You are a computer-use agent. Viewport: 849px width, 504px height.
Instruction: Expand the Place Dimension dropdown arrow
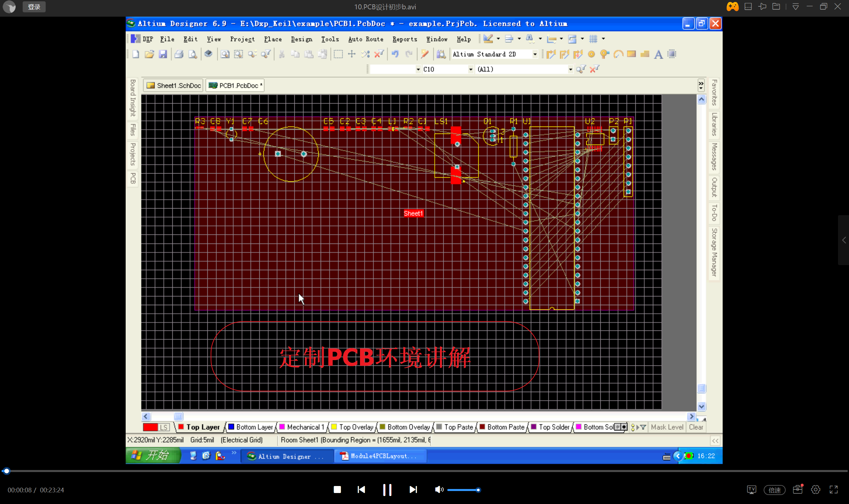[562, 39]
